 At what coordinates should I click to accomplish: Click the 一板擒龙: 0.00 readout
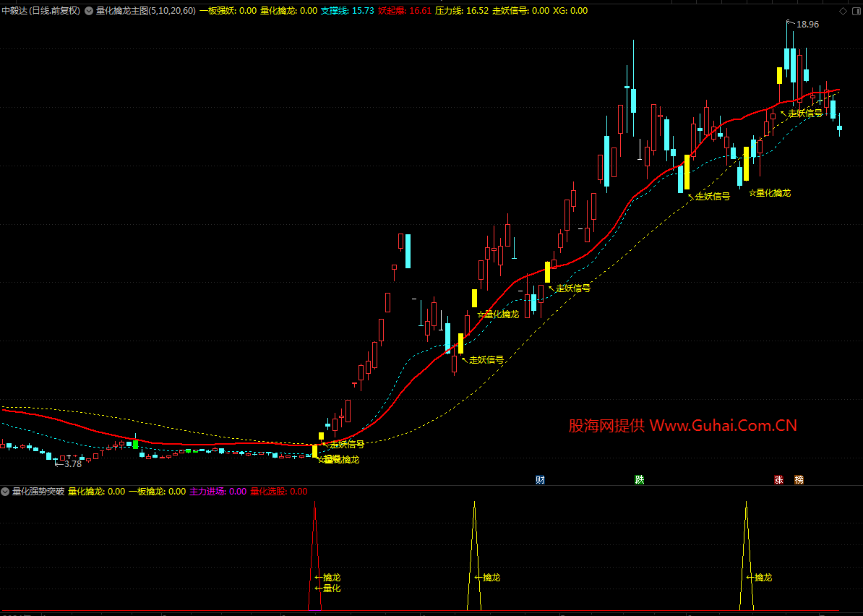click(158, 492)
